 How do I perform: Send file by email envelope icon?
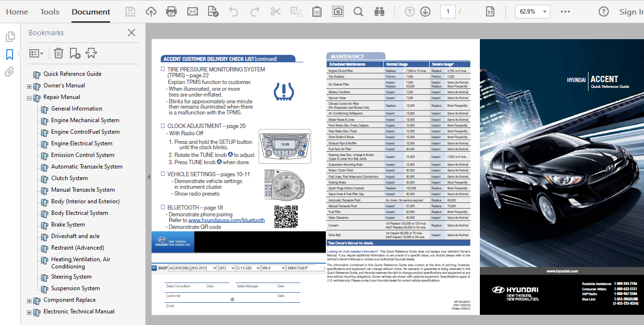coord(192,12)
